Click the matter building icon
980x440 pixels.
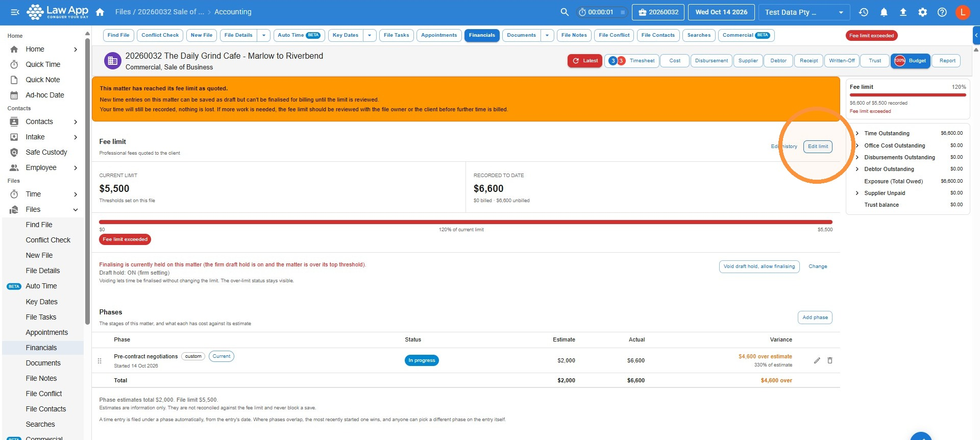coord(113,61)
